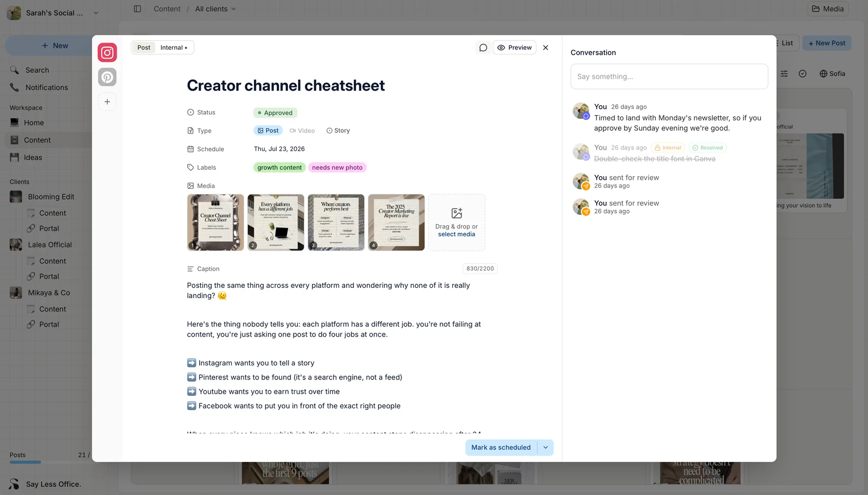This screenshot has height=495, width=868.
Task: Go to Home in workspace
Action: pyautogui.click(x=34, y=123)
